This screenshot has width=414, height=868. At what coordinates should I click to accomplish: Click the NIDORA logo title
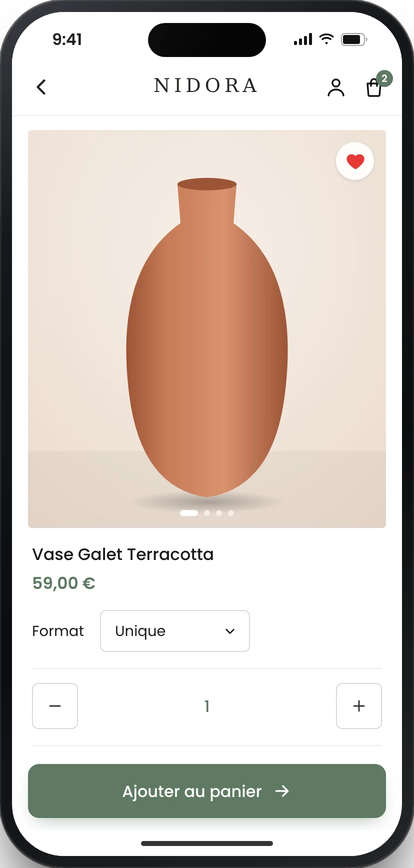click(x=205, y=85)
